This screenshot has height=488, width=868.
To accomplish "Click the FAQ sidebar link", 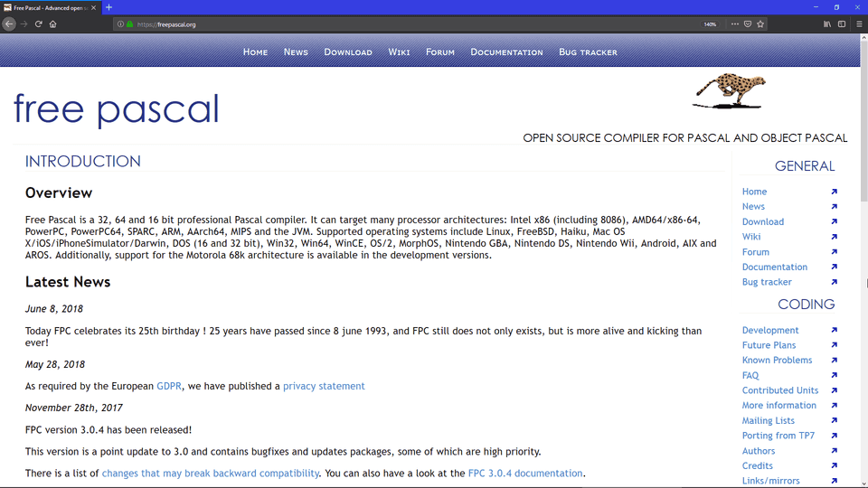I will point(750,376).
